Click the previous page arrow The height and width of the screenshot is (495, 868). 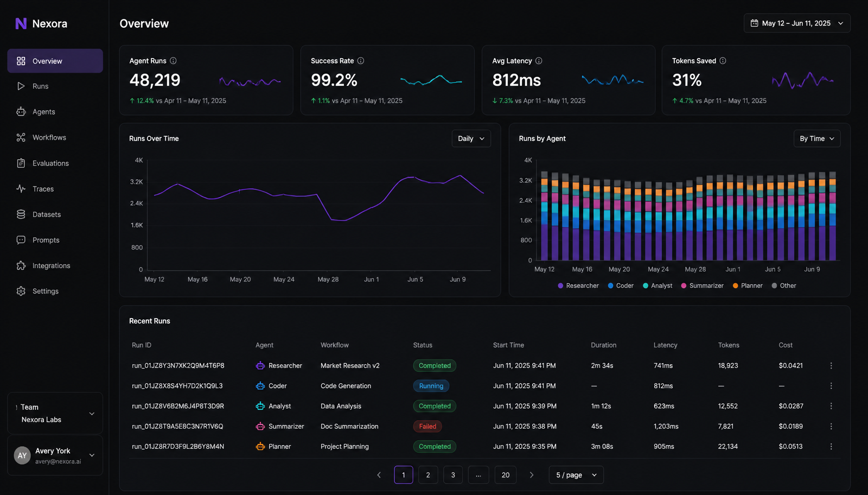379,475
